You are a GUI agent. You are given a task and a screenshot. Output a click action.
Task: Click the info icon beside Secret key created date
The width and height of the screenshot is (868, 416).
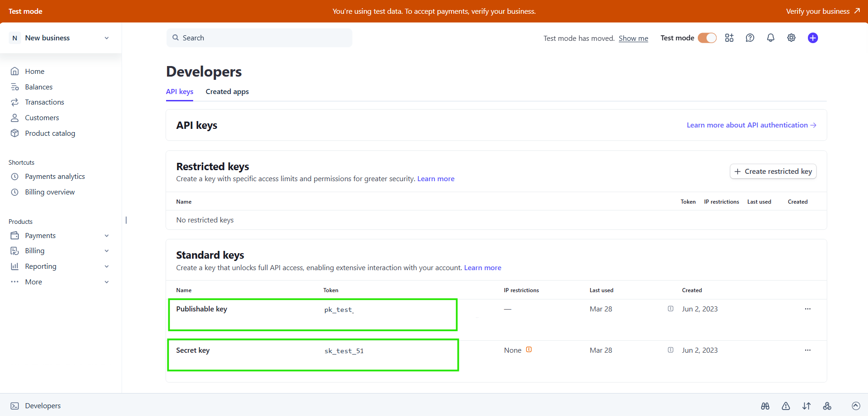tap(670, 350)
